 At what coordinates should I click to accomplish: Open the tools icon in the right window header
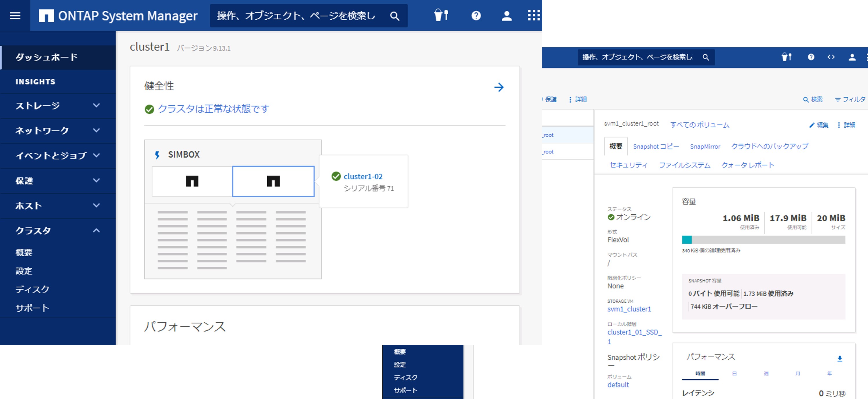786,57
